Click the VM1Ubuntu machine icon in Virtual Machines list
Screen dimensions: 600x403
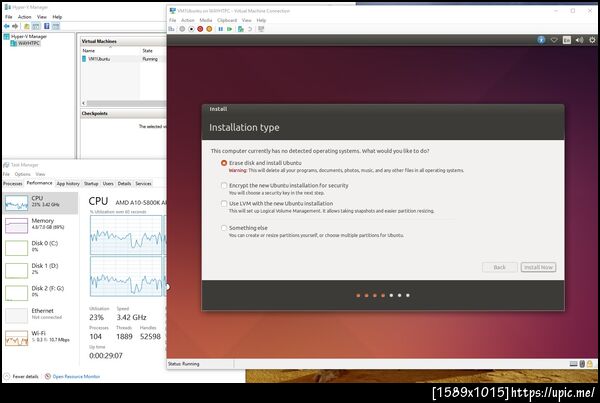(x=84, y=59)
